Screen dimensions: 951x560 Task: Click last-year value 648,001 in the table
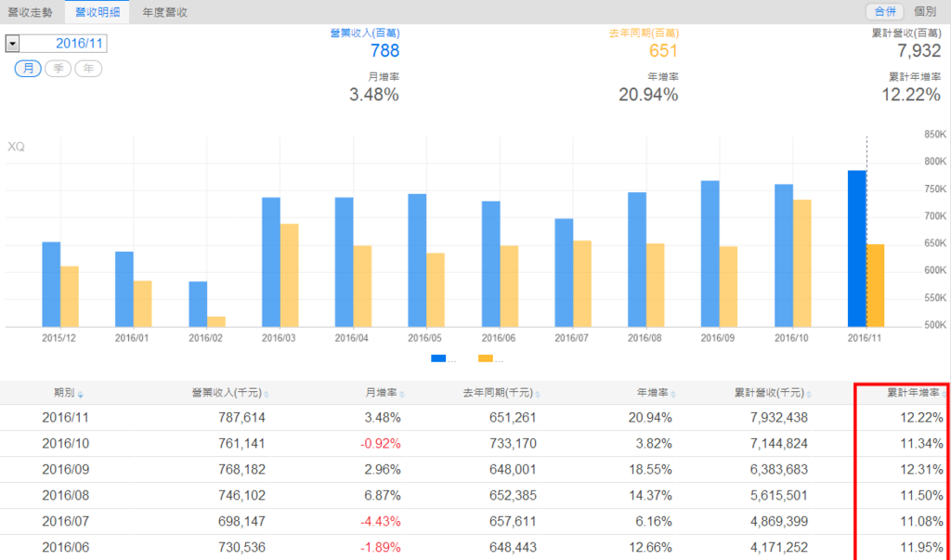coord(513,470)
